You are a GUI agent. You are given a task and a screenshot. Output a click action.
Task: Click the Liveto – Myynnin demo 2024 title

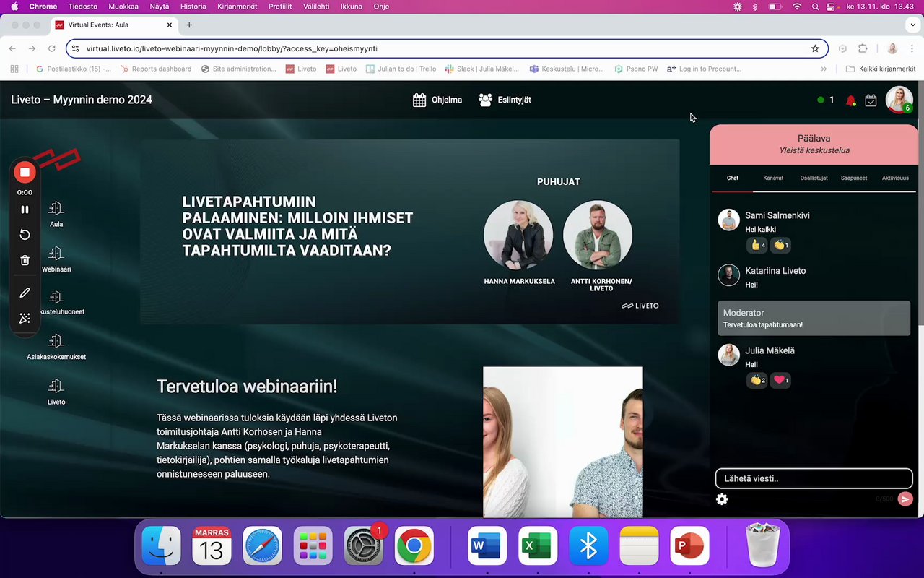click(x=82, y=100)
